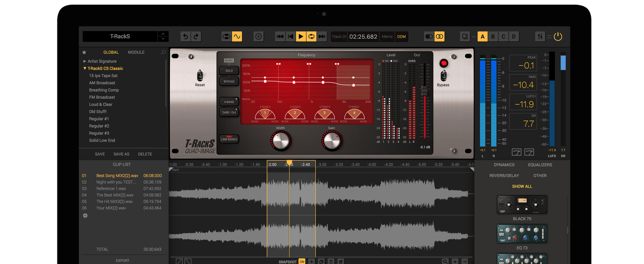Viewport: 644px width, 264px height.
Task: Expand the Artist Signature preset folder
Action: point(85,61)
